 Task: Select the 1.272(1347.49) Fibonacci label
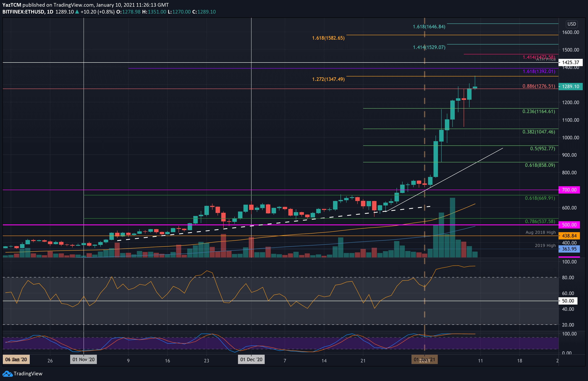[x=328, y=79]
